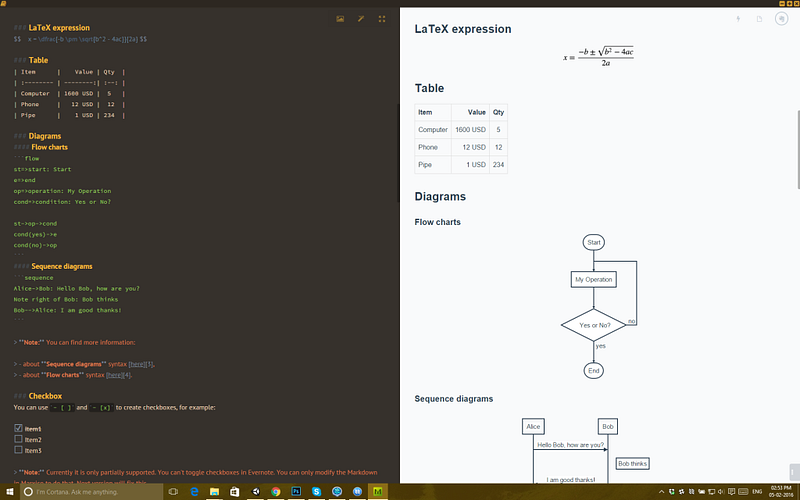Click the 'cond=>condition: Yes or No?' line

(x=62, y=202)
